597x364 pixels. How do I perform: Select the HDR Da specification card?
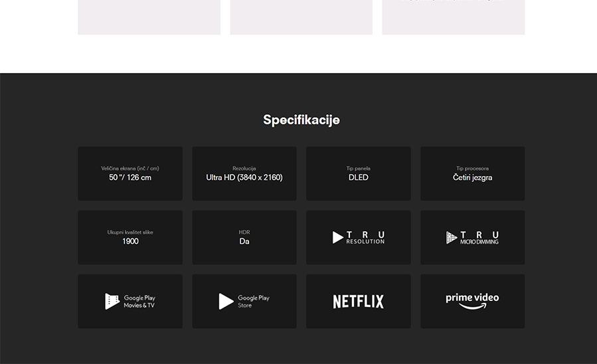(x=244, y=237)
